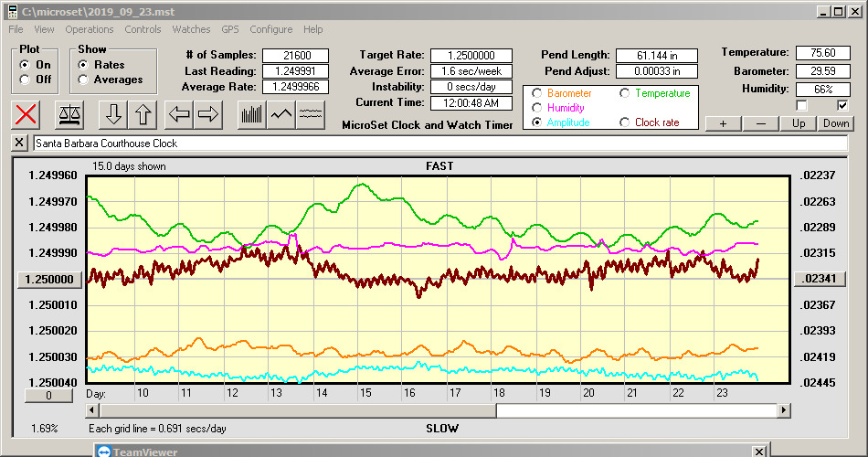Click the TeamViewer icon at bottom
868x457 pixels.
click(104, 452)
